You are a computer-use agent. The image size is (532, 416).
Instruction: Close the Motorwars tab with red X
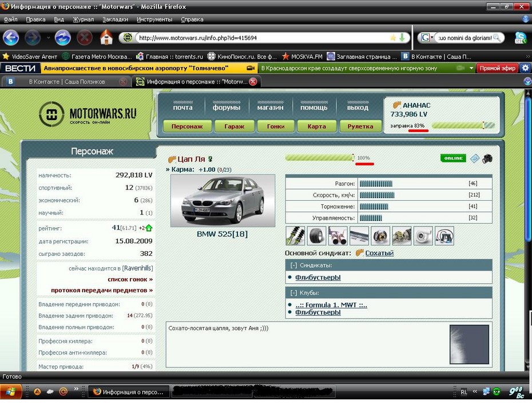[x=253, y=81]
